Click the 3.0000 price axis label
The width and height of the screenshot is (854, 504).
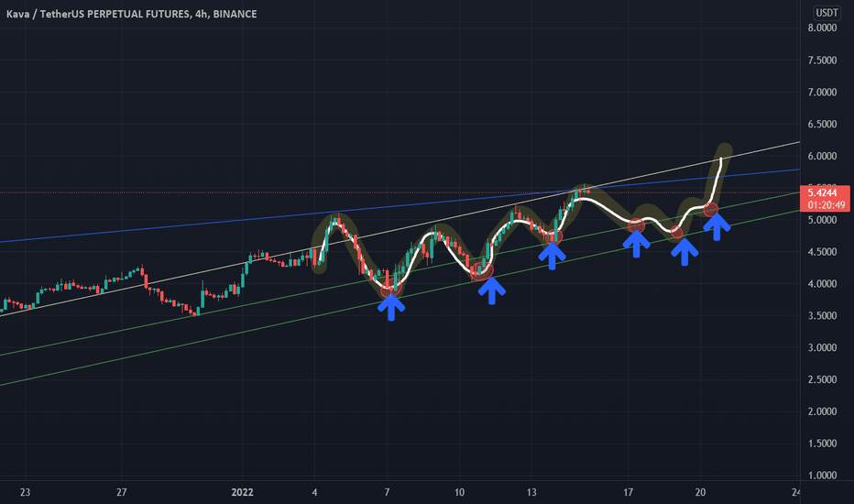pyautogui.click(x=822, y=347)
